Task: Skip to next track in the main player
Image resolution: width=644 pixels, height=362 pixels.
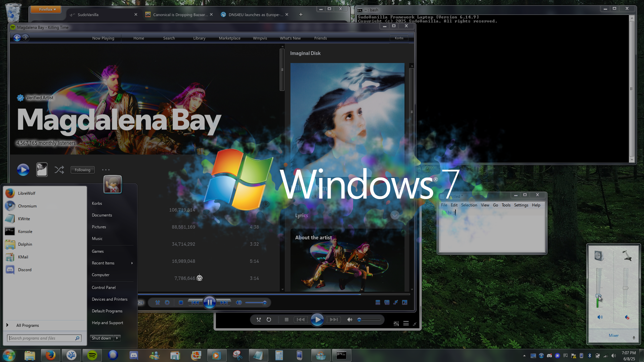Action: click(224, 303)
